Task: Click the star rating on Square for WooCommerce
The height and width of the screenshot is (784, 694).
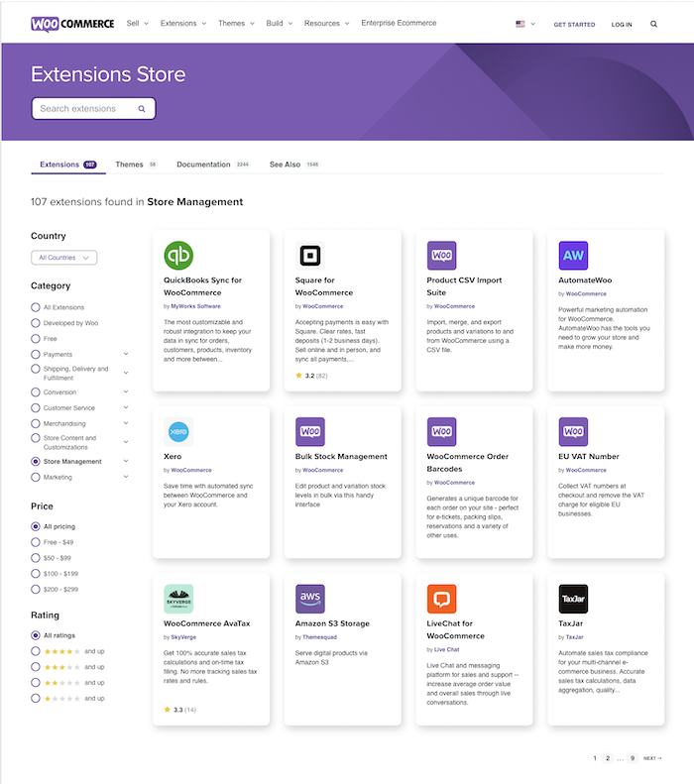Action: (311, 376)
